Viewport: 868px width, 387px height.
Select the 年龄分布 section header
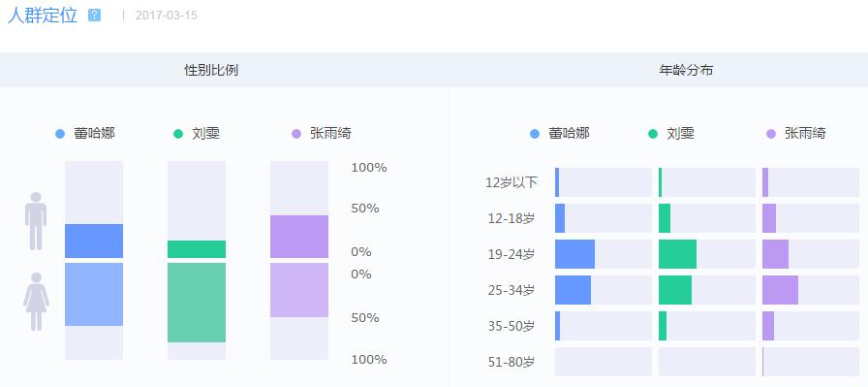click(x=686, y=71)
